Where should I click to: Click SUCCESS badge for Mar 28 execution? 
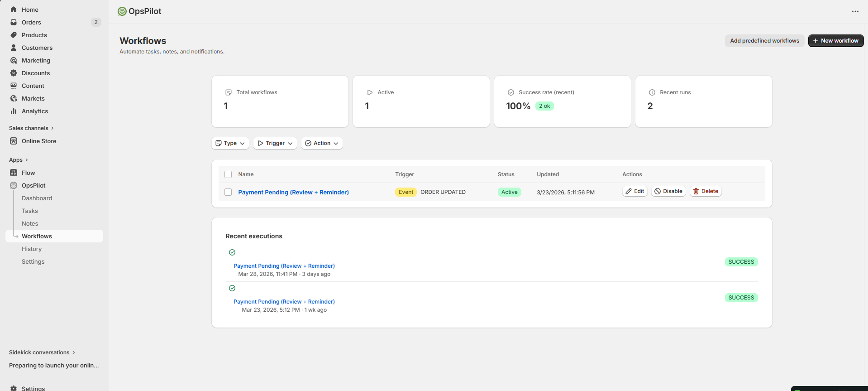(741, 262)
